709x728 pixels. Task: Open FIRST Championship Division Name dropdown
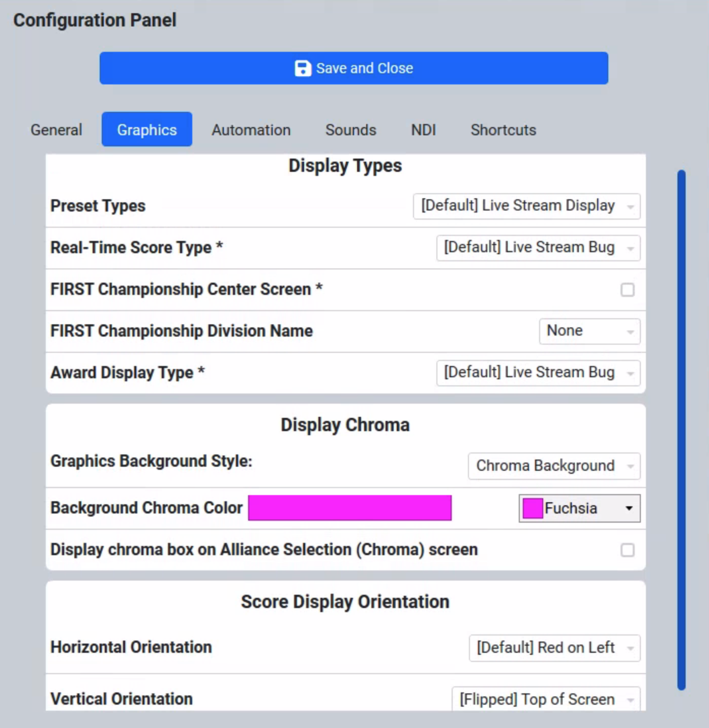click(x=589, y=331)
